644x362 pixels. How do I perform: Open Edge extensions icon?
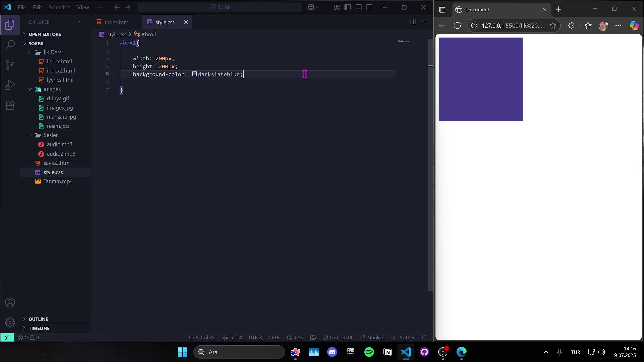(x=571, y=26)
